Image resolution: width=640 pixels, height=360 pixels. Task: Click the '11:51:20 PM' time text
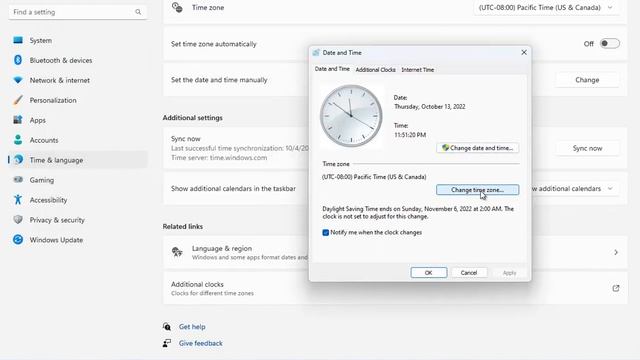click(x=410, y=135)
